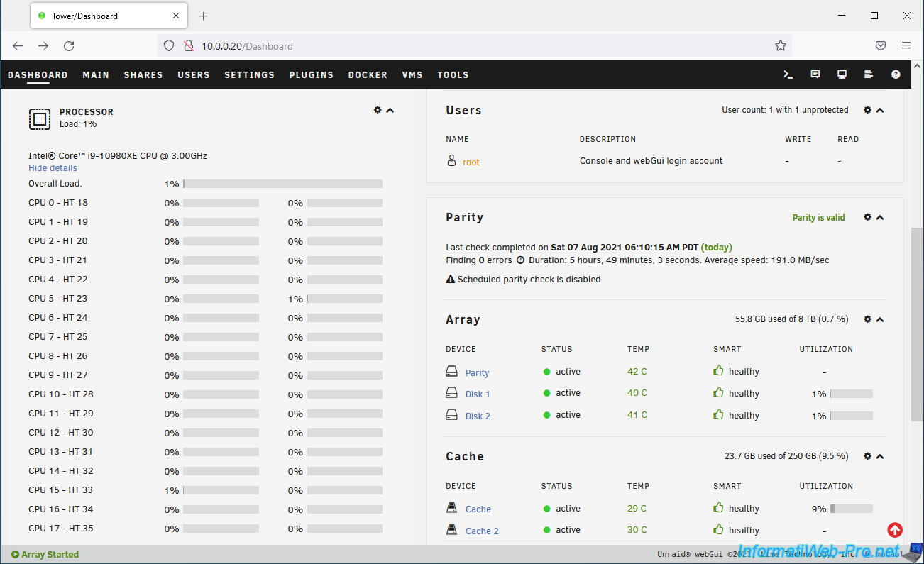The height and width of the screenshot is (564, 924).
Task: Click the Array section gear icon
Action: (867, 319)
